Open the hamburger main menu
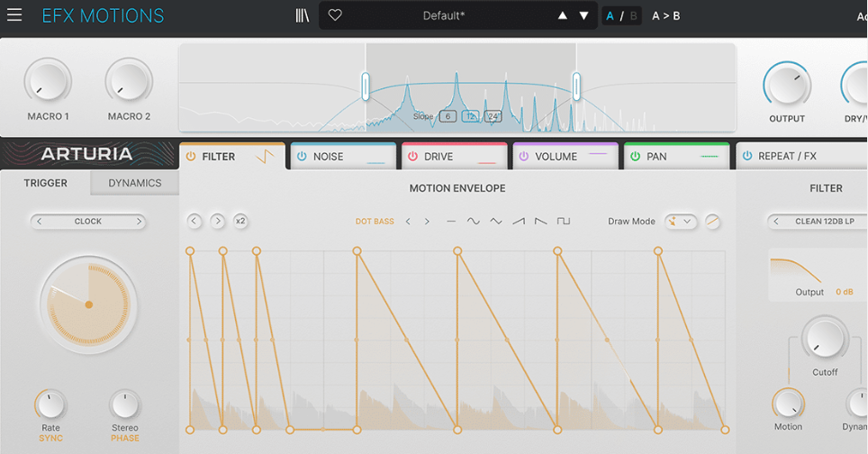868x454 pixels. [14, 15]
